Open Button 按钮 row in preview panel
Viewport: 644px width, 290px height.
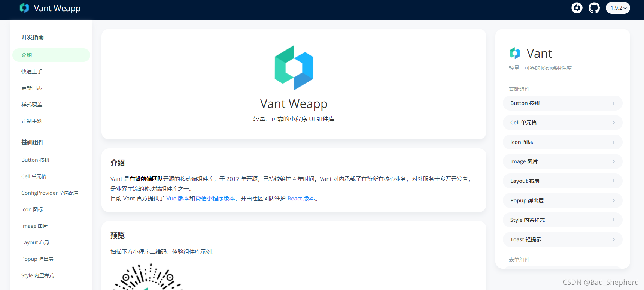[562, 103]
